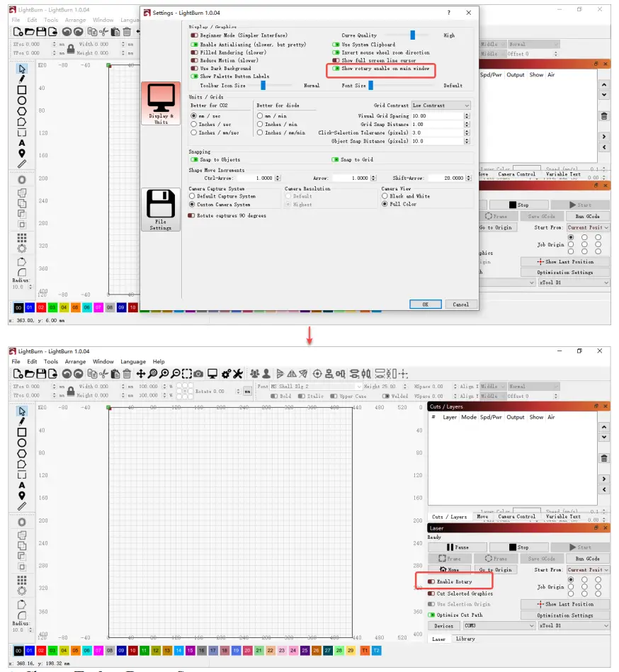Click Shift+Arrow increment stepper in Settings

[x=469, y=178]
